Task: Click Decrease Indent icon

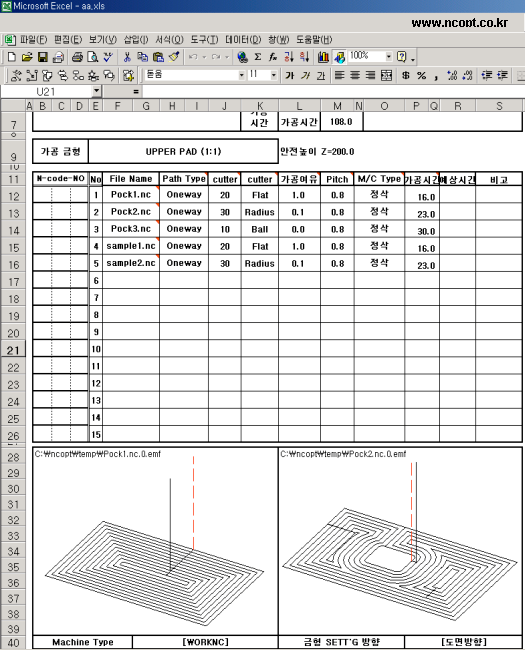Action: [486, 76]
